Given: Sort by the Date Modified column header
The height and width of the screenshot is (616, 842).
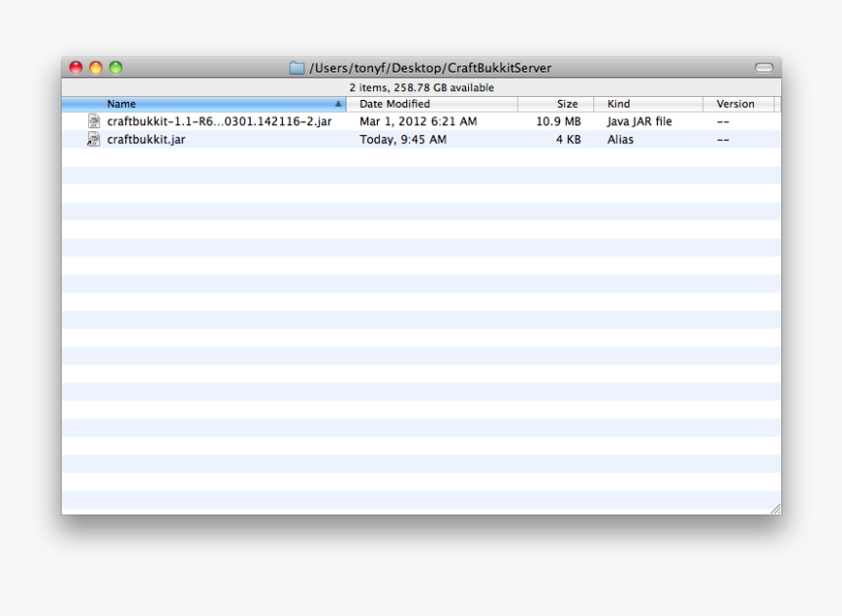Looking at the screenshot, I should coord(433,104).
